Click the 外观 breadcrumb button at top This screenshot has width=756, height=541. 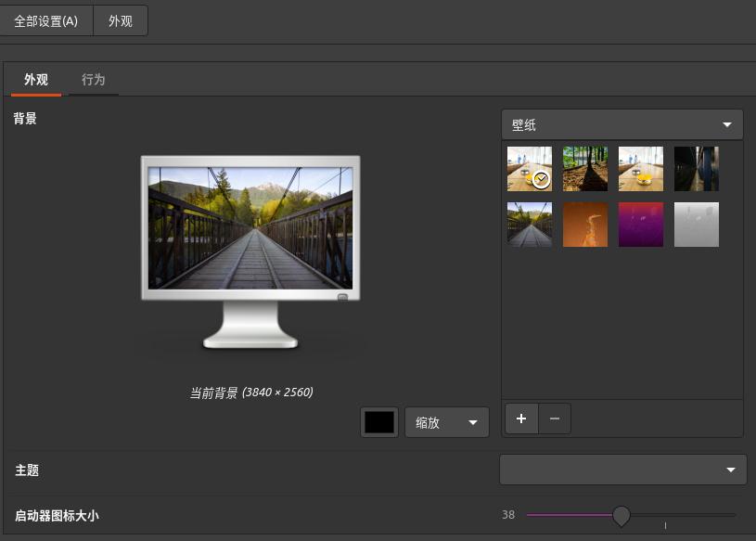tap(121, 19)
